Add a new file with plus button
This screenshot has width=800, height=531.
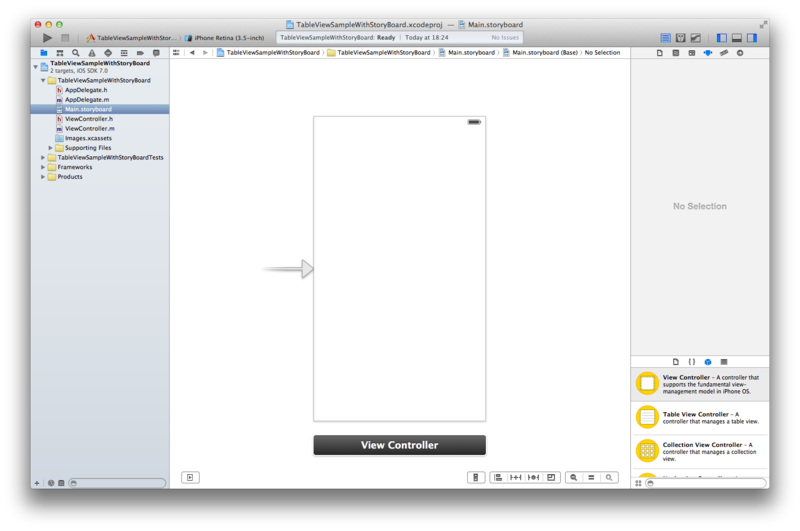37,483
